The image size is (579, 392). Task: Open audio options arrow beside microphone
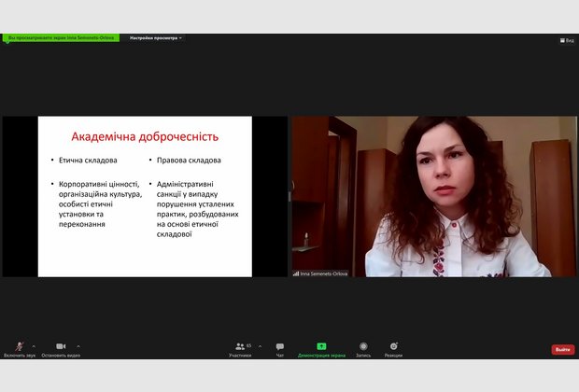click(x=34, y=346)
